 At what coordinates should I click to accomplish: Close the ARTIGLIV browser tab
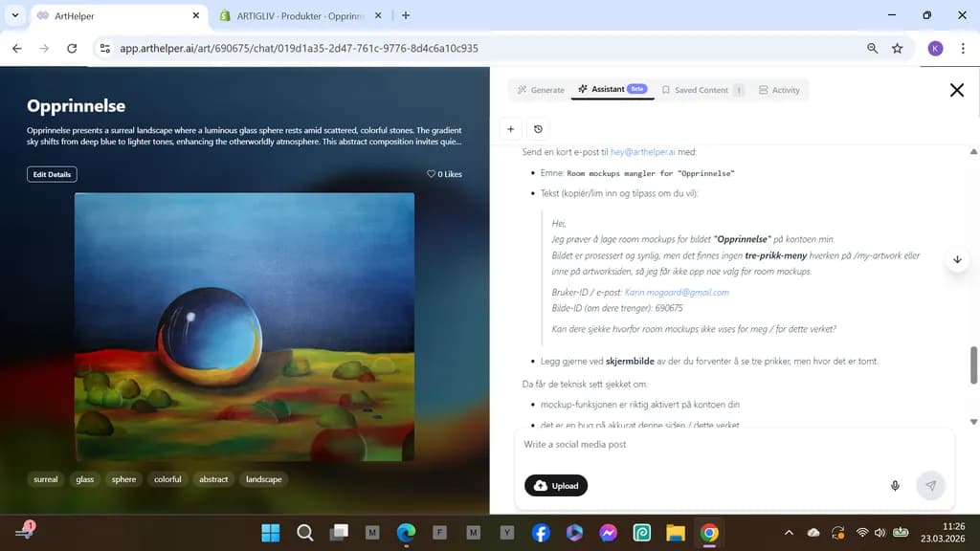pyautogui.click(x=378, y=15)
